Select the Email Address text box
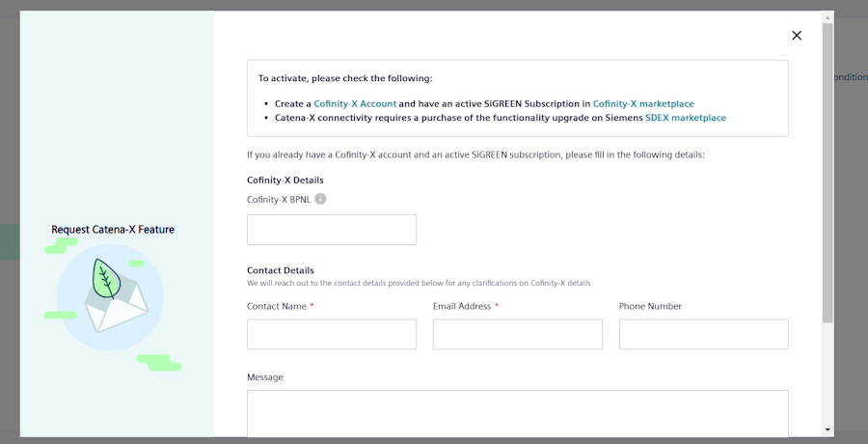Screen dimensions: 868x444 pyautogui.click(x=517, y=334)
